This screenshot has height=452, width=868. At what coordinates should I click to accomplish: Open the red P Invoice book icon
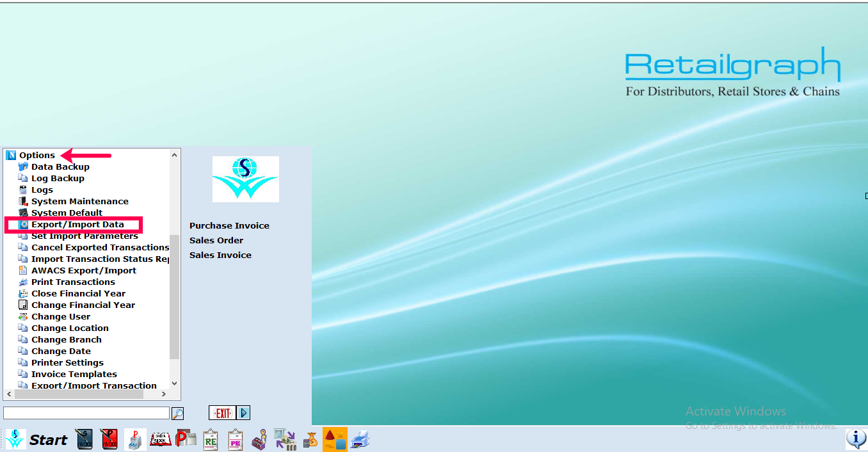coord(109,439)
